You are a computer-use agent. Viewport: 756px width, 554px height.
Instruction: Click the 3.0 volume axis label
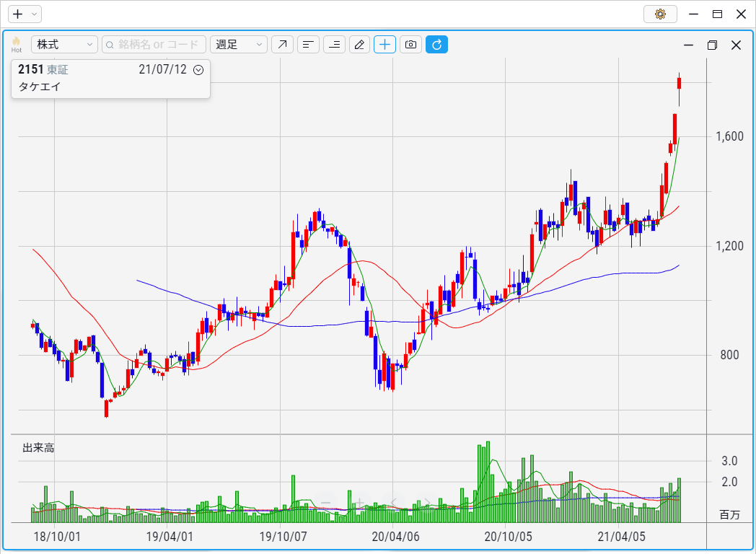click(x=729, y=461)
